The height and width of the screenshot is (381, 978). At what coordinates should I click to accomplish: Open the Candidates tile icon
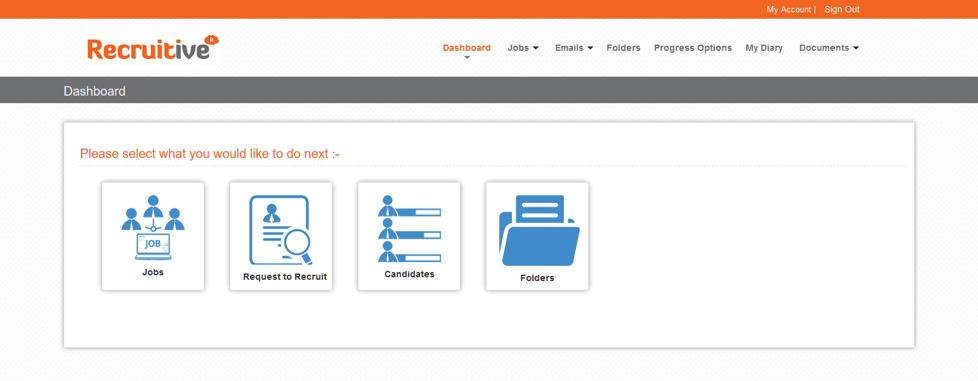point(409,229)
